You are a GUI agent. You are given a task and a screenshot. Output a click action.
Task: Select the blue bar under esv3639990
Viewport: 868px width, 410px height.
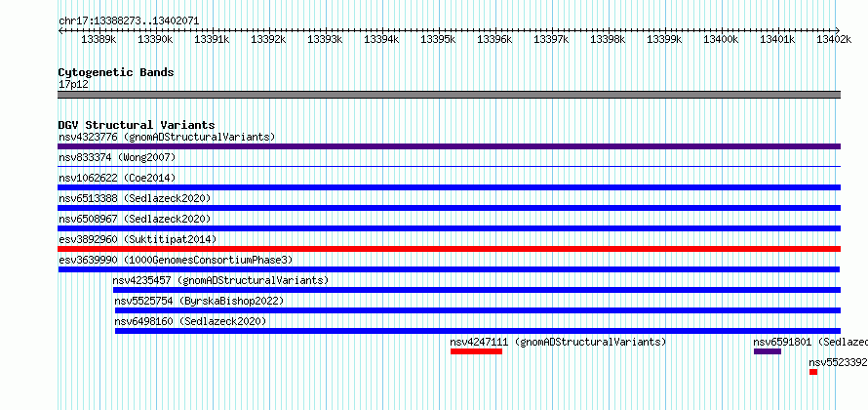(449, 269)
